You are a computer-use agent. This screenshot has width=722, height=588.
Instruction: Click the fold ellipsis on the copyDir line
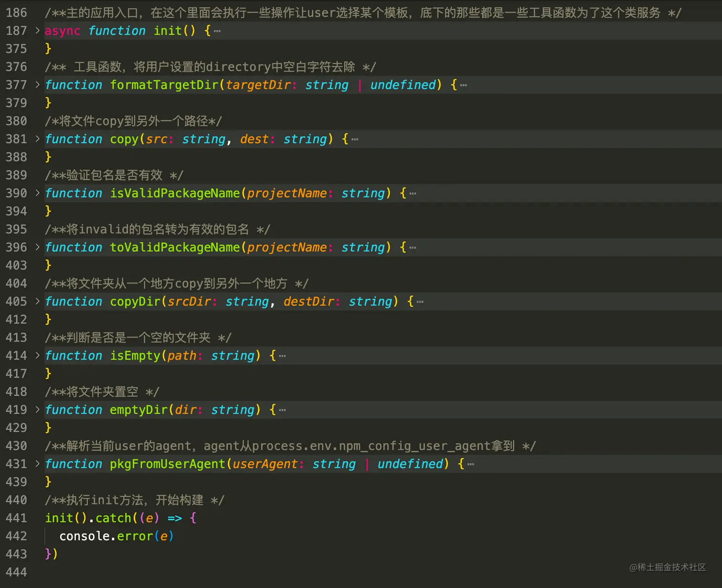(x=420, y=302)
